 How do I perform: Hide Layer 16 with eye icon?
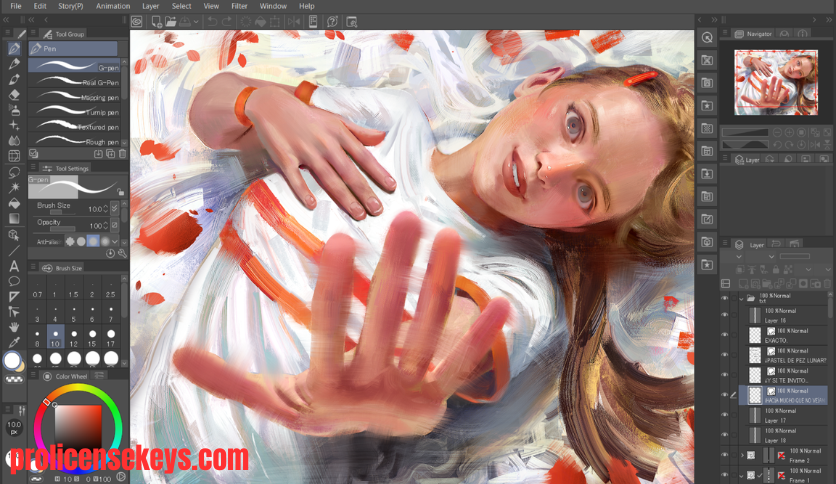(725, 314)
